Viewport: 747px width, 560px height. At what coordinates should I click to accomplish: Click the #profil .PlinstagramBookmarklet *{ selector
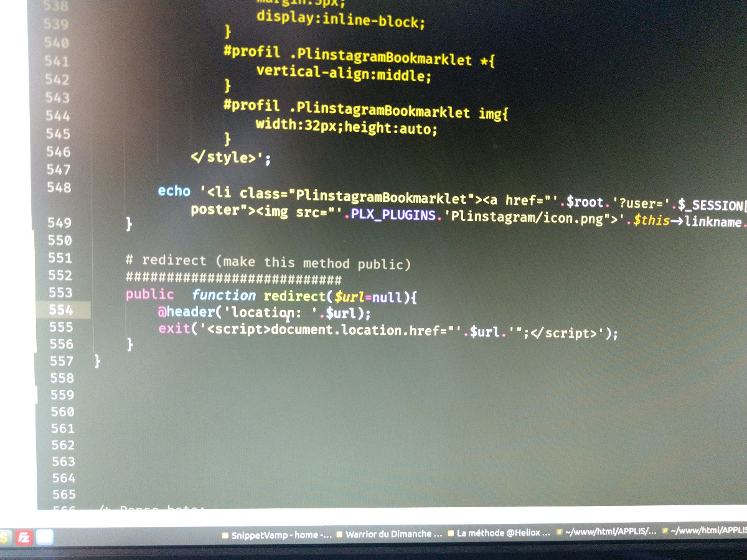pyautogui.click(x=359, y=57)
